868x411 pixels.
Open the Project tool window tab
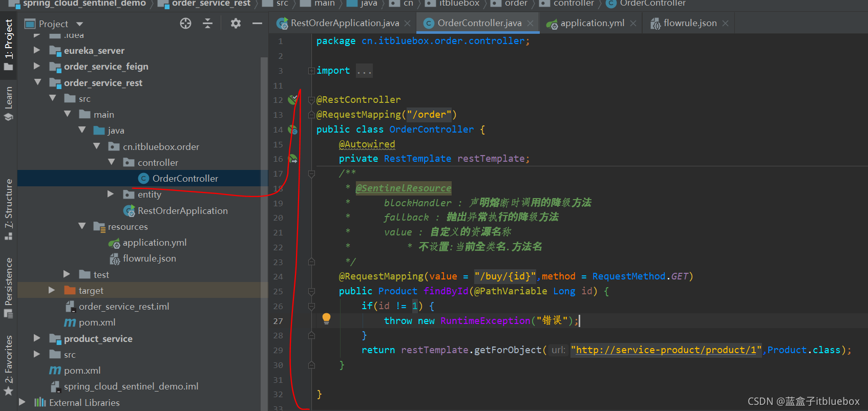[8, 45]
